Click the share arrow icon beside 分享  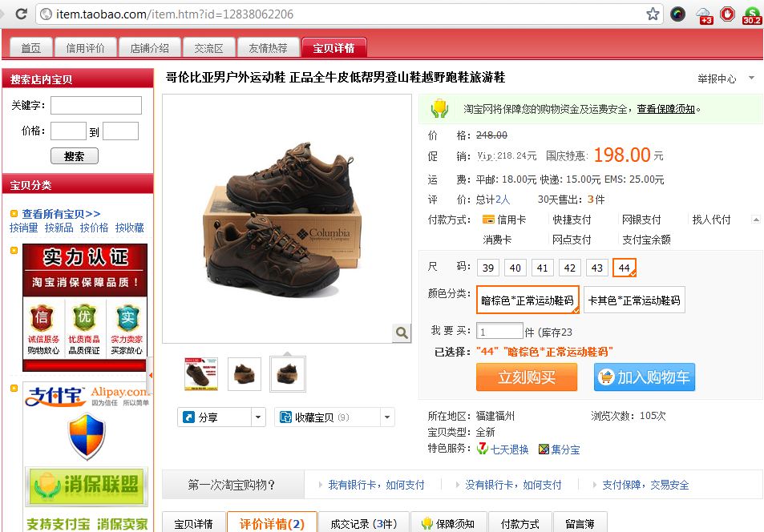[188, 417]
